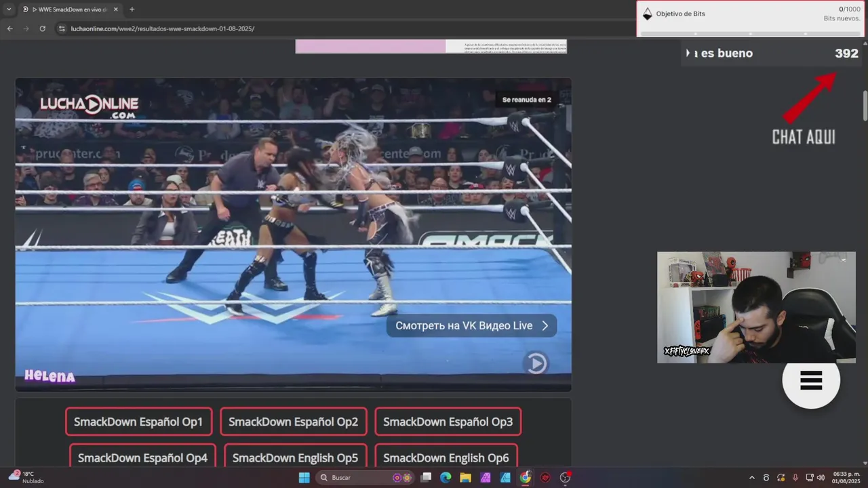Open Affinity Photo purple taskbar icon

pos(486,477)
